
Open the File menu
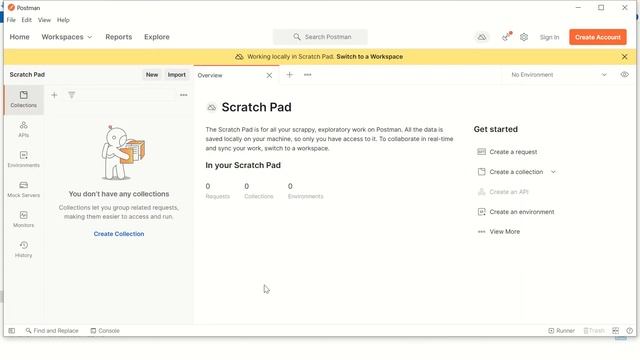[11, 20]
